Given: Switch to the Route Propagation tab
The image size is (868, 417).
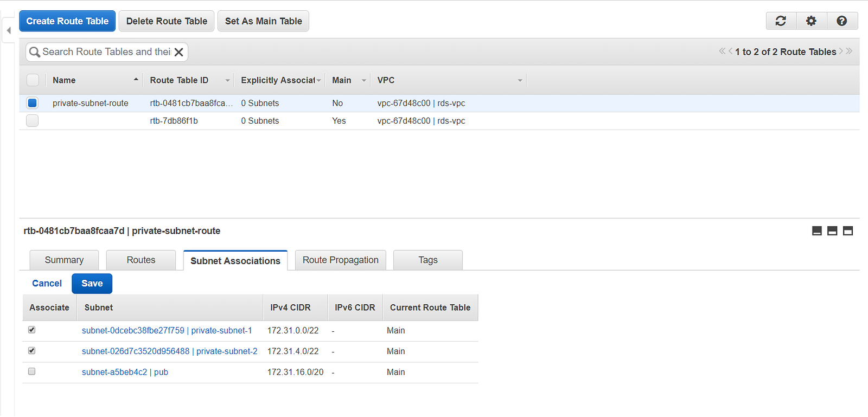Looking at the screenshot, I should point(340,260).
